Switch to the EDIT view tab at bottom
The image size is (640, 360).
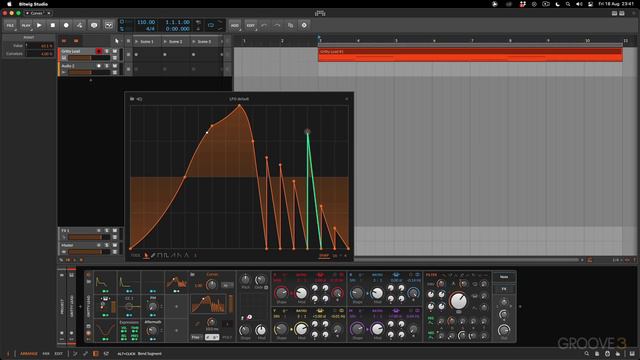(59, 354)
